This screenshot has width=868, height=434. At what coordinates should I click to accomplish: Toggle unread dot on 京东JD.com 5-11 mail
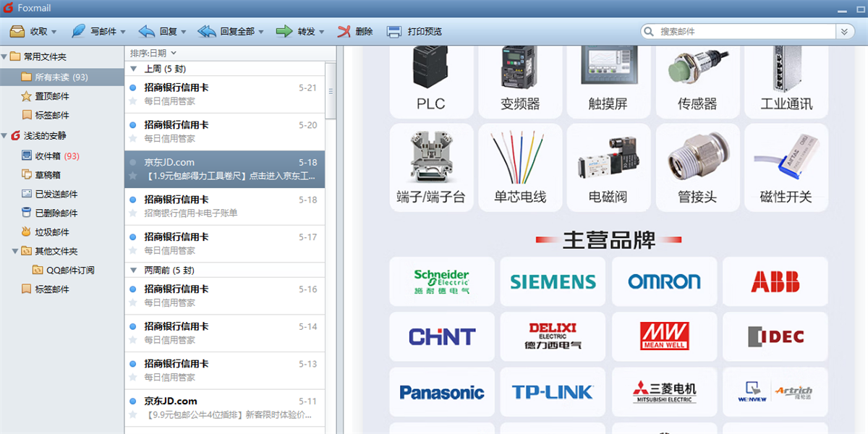(132, 401)
